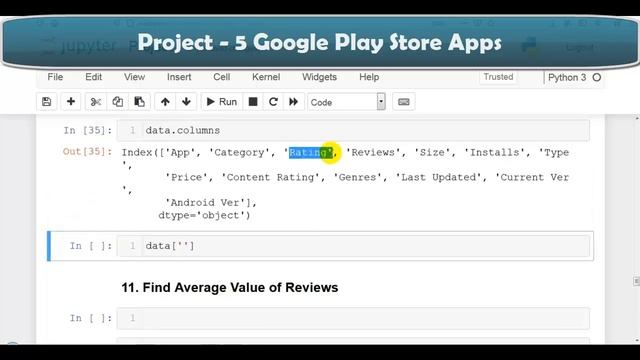This screenshot has width=640, height=360.
Task: Click 'Price' in the column index output
Action: (x=186, y=178)
